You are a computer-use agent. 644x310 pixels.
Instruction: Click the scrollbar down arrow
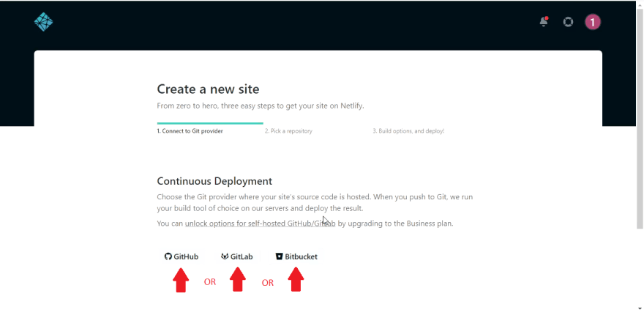(x=640, y=307)
